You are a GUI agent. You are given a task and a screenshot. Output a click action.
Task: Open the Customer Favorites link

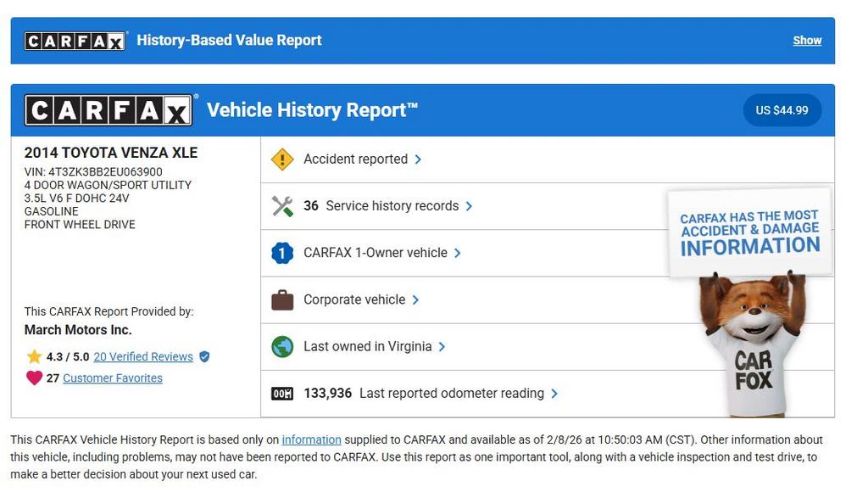pyautogui.click(x=113, y=378)
